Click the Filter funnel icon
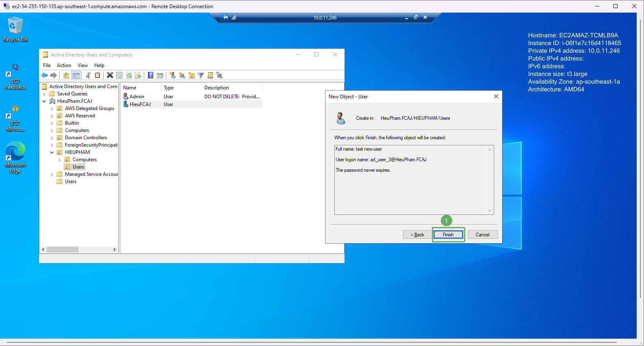 point(201,75)
